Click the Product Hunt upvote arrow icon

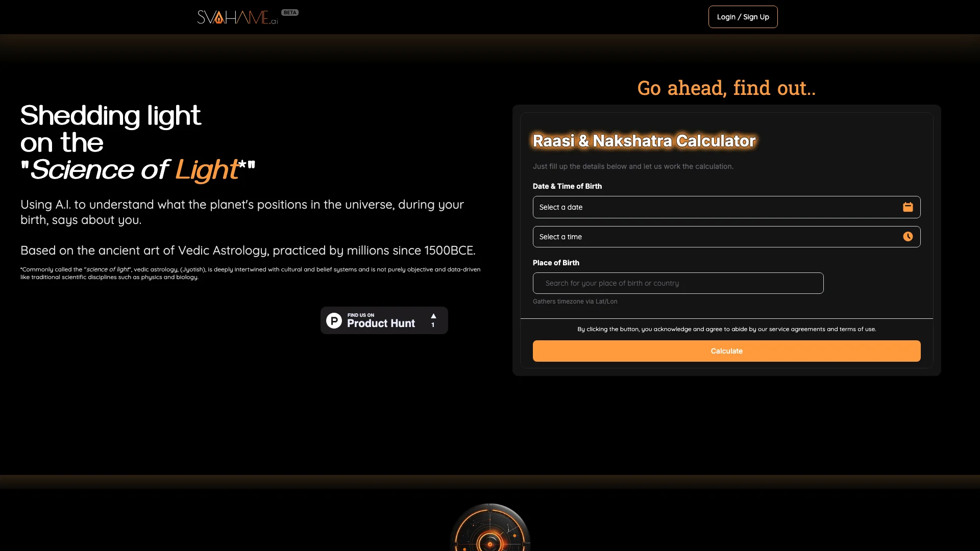click(433, 316)
